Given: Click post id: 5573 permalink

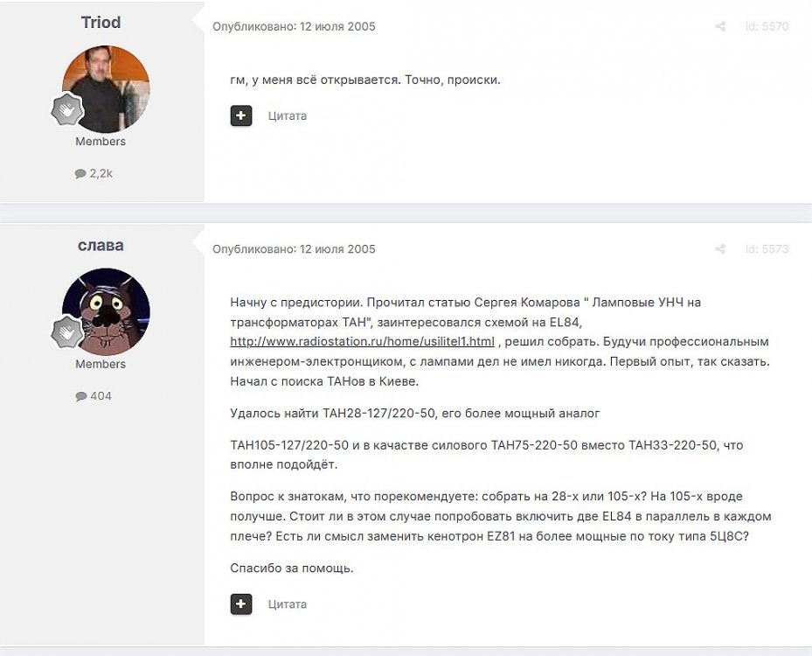Looking at the screenshot, I should point(767,249).
